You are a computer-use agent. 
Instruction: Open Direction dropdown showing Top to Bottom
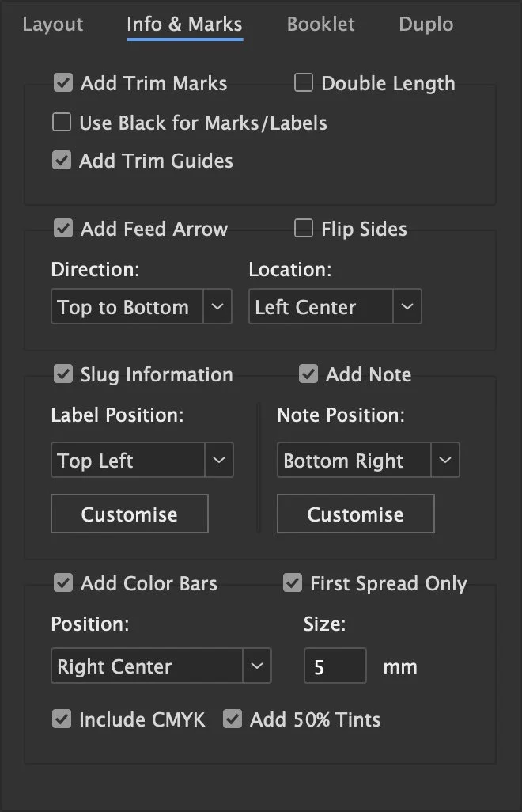click(142, 306)
